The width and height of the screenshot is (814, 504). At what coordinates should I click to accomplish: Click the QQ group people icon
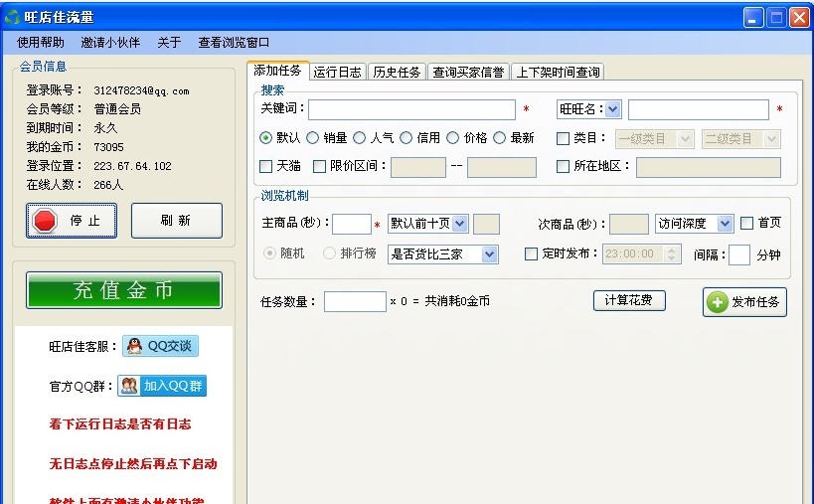pos(129,386)
